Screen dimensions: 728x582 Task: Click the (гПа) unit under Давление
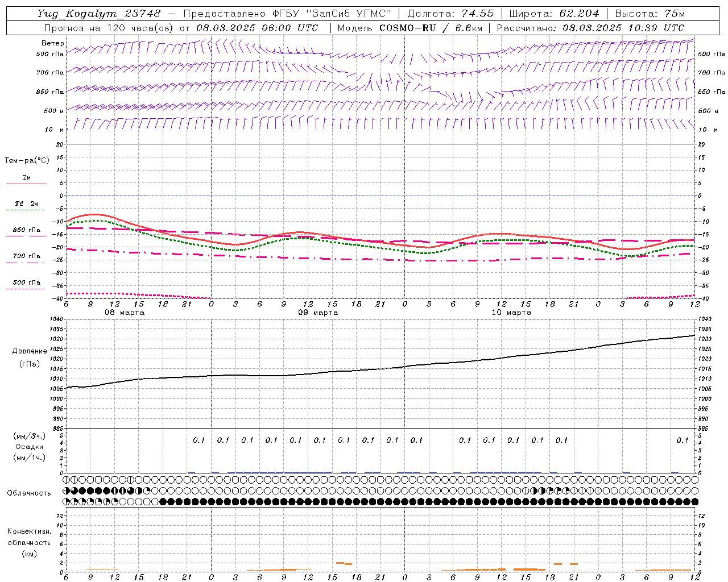tap(29, 364)
